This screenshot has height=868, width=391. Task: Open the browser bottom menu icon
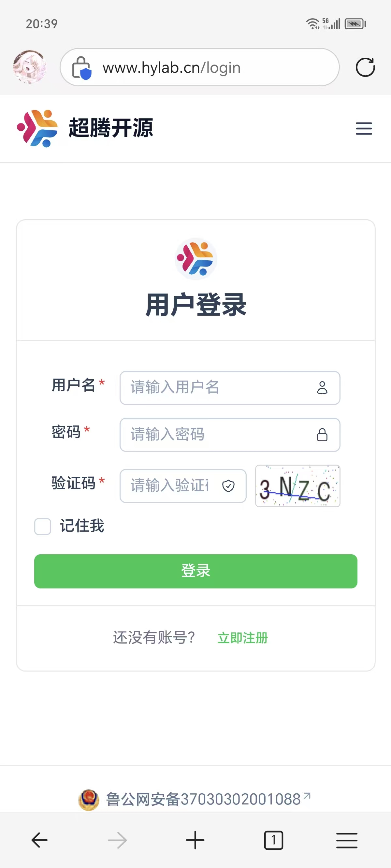coord(346,840)
